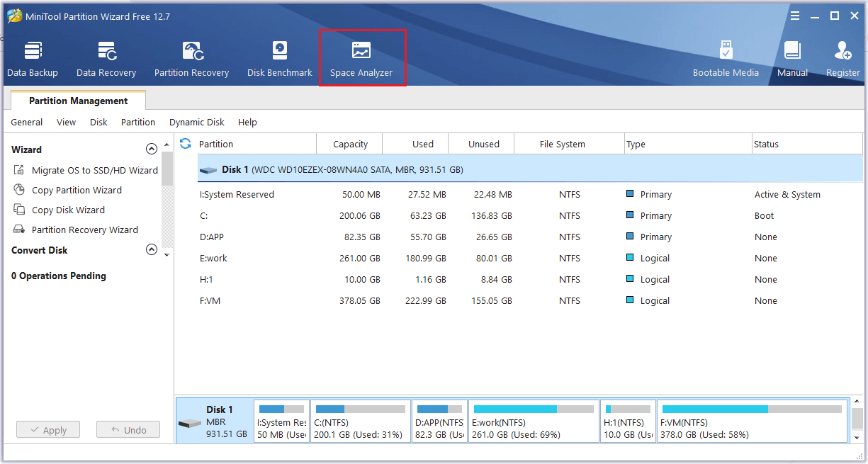The height and width of the screenshot is (464, 868).
Task: Click the Primary type swatch for C:
Action: tap(631, 215)
